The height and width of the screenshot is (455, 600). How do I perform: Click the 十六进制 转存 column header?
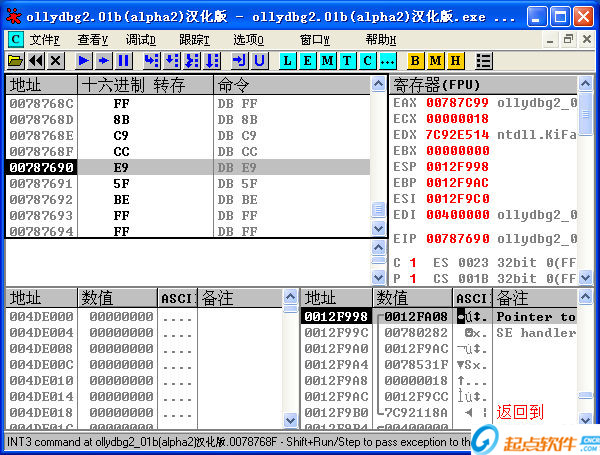tap(145, 85)
